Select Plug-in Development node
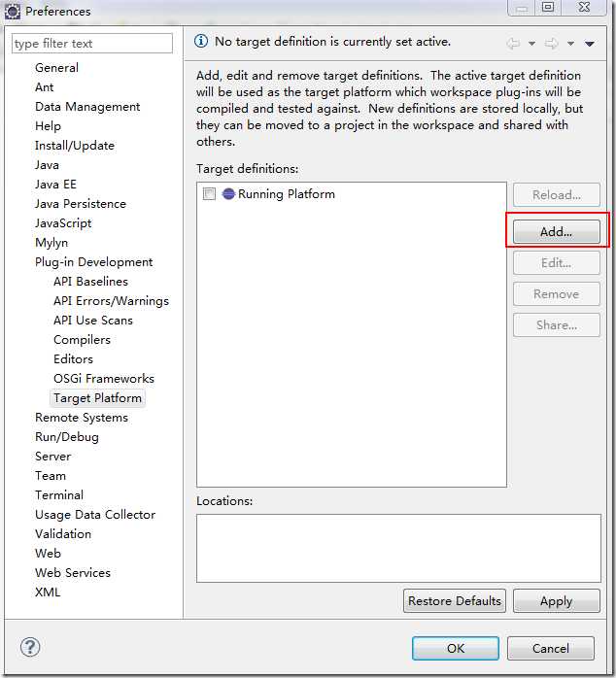 coord(94,262)
